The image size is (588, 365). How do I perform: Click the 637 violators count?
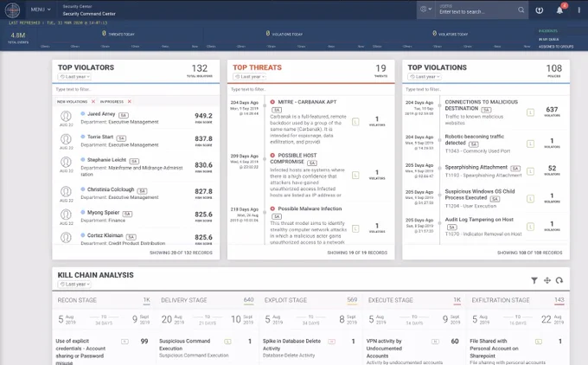click(x=552, y=111)
